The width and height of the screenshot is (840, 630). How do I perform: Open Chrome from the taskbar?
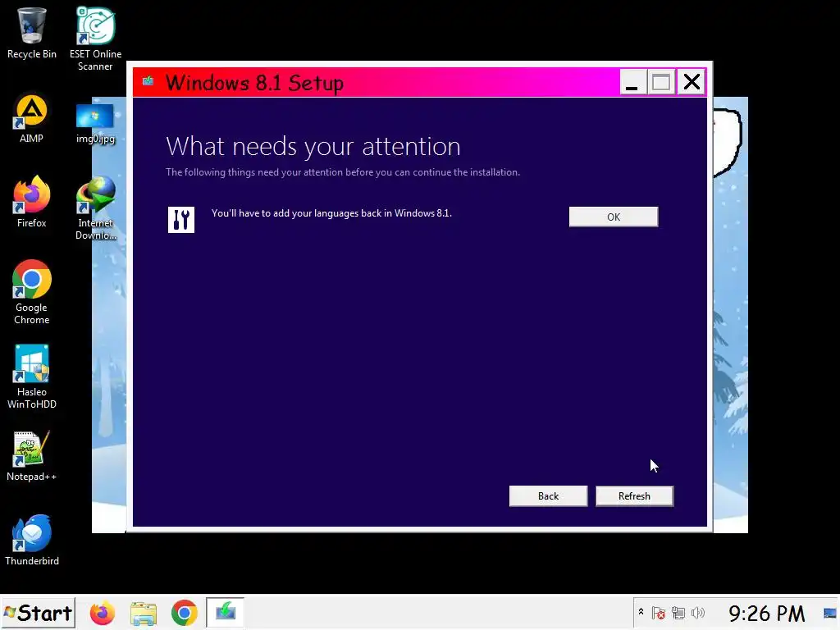tap(185, 613)
